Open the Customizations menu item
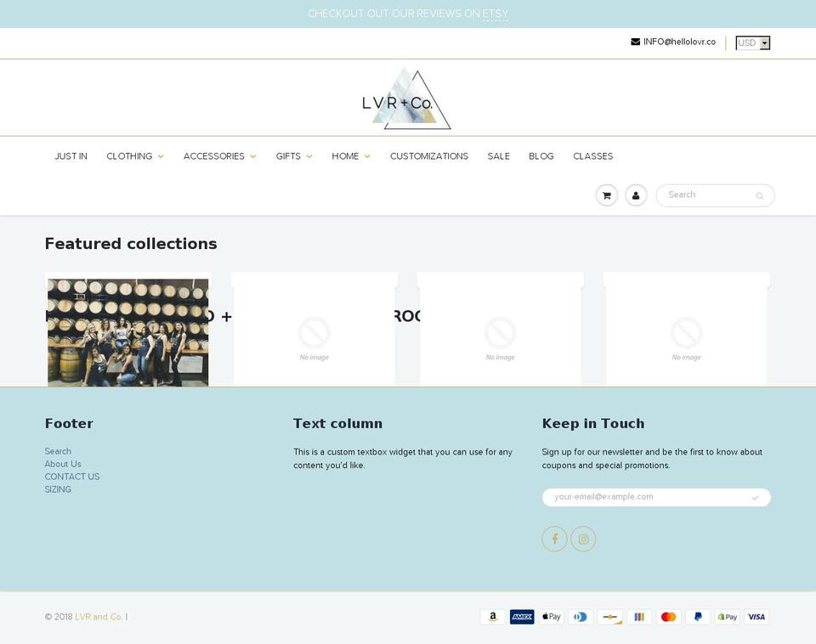 428,156
